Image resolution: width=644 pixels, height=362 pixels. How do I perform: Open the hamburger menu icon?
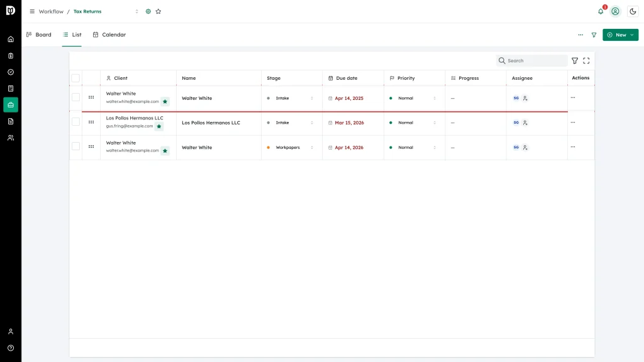32,11
